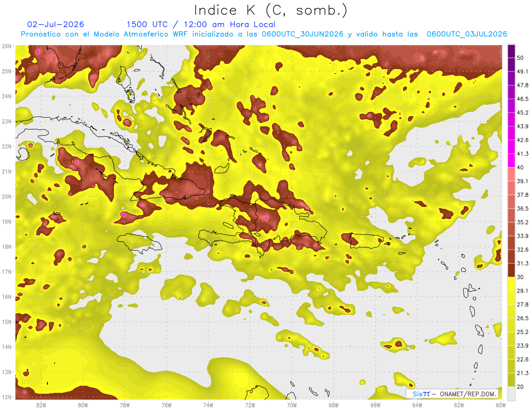Click the '41.3' color scale value
Screen dimensions: 532x411
click(523, 154)
